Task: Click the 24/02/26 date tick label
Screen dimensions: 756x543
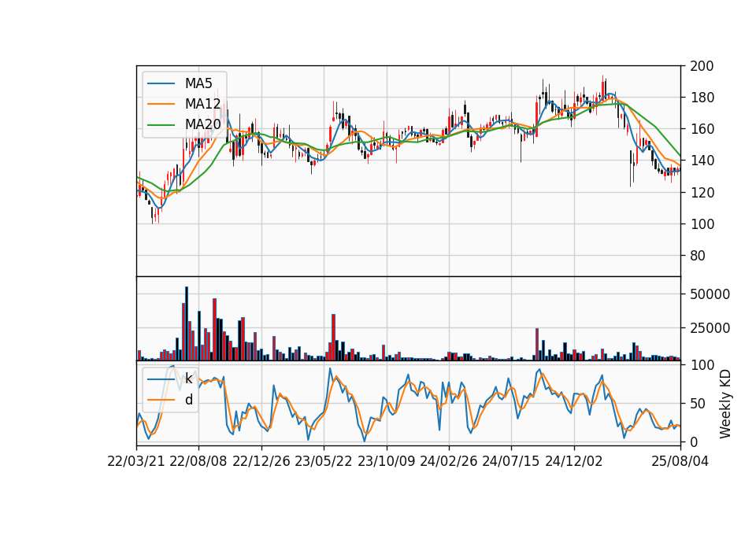Action: click(448, 461)
